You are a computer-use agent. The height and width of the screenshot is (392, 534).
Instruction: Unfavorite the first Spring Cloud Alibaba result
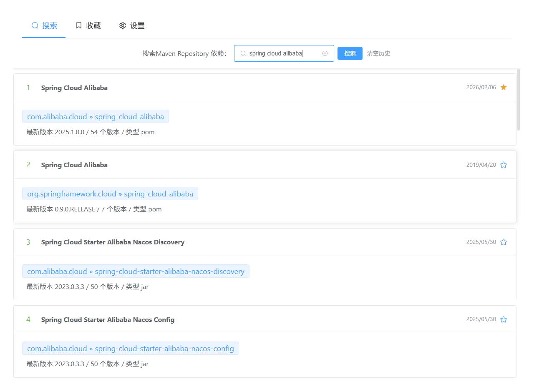pos(504,87)
